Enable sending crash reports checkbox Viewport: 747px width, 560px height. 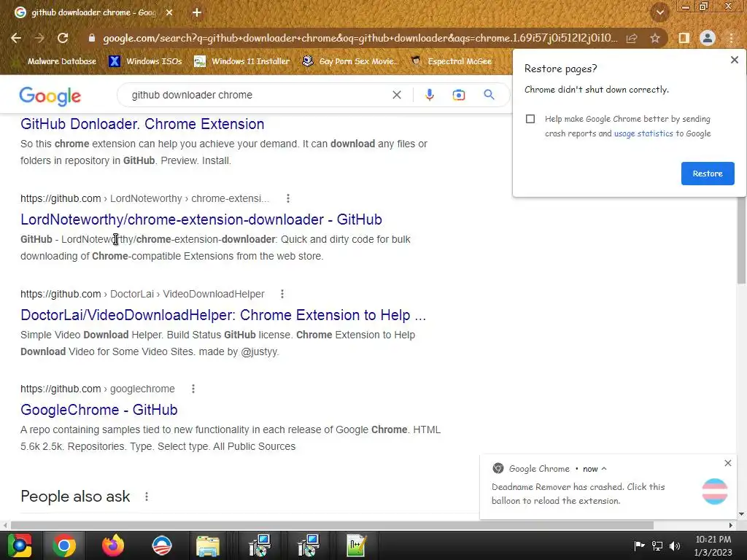(530, 119)
